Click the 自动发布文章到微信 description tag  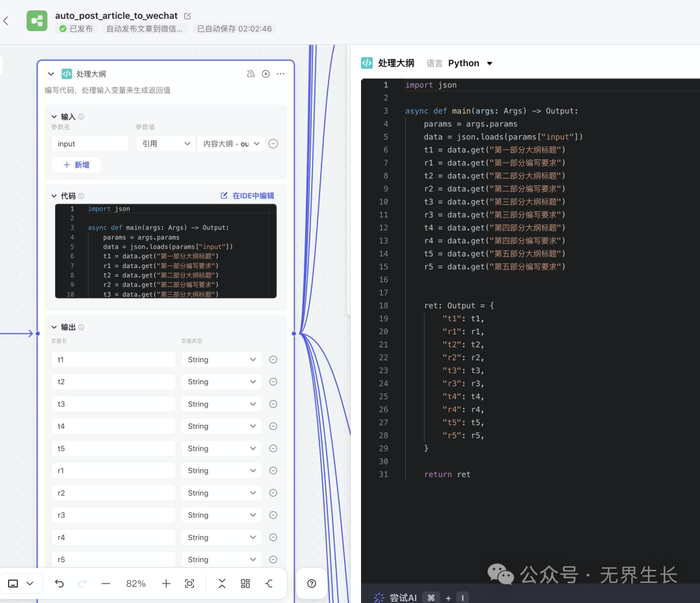pos(144,29)
